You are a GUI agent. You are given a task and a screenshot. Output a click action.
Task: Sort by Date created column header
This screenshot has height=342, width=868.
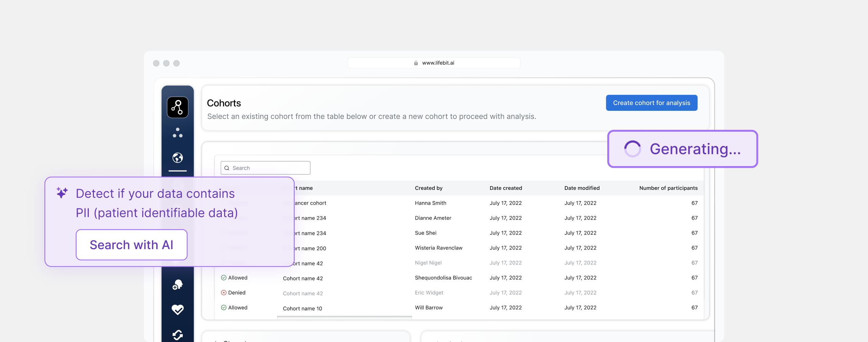(x=506, y=188)
